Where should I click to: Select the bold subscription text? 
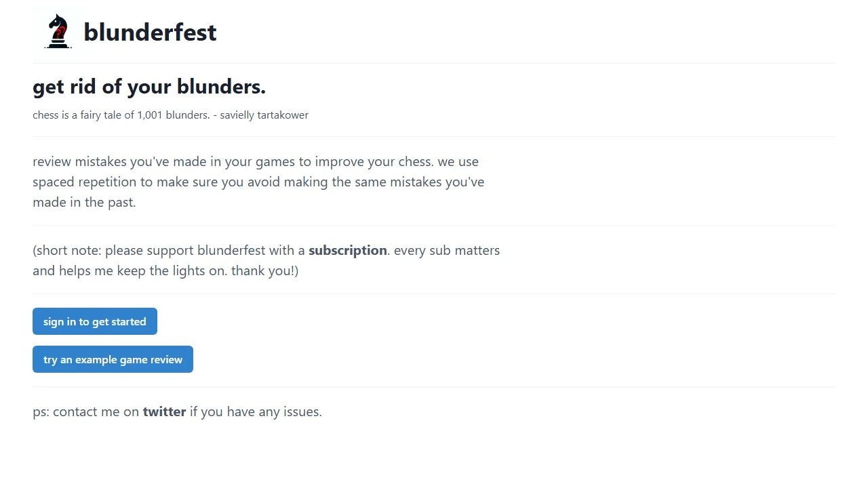tap(347, 250)
